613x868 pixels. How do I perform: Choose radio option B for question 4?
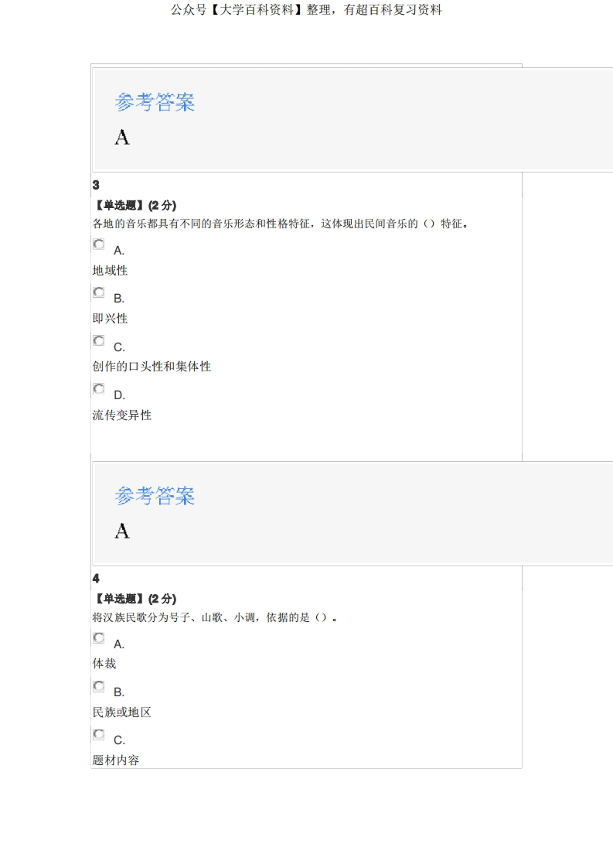click(99, 686)
